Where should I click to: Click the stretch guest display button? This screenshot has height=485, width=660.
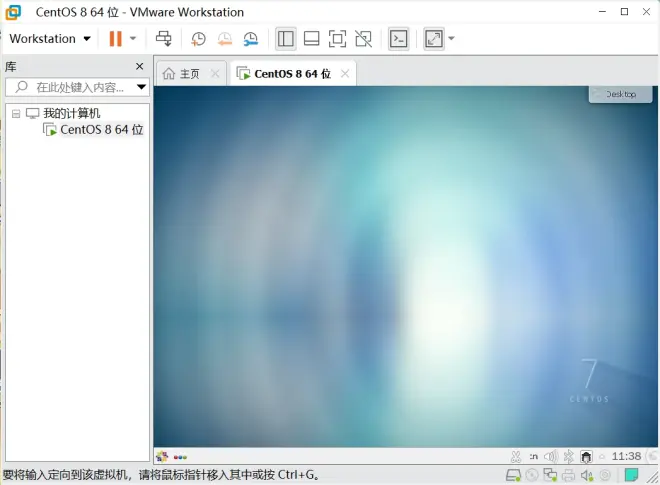434,39
